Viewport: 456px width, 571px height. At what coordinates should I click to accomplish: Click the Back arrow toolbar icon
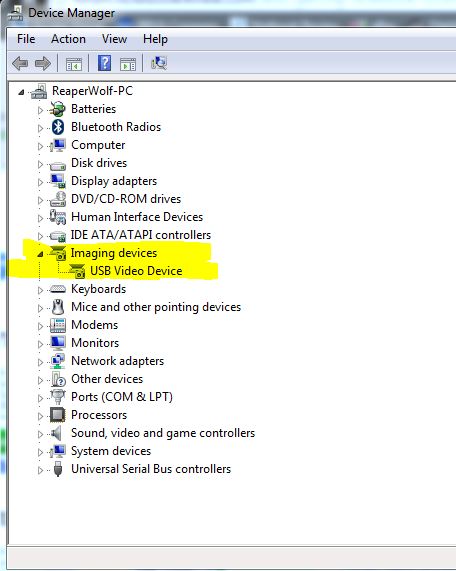click(20, 64)
